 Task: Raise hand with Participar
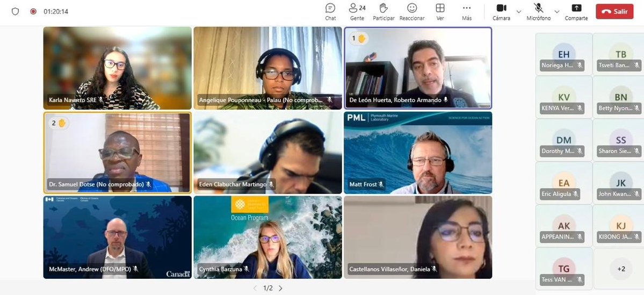(383, 12)
